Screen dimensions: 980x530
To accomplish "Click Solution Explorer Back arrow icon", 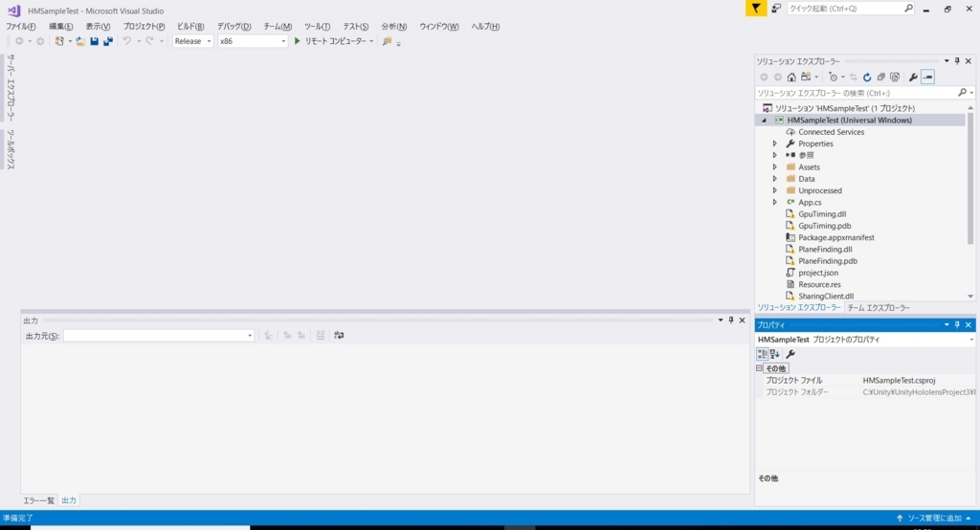I will click(x=764, y=77).
